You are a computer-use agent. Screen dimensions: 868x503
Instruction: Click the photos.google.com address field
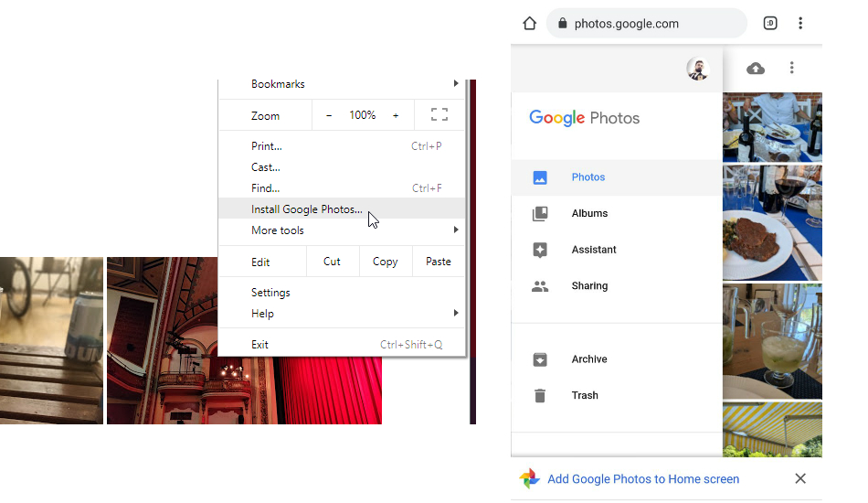click(x=647, y=23)
